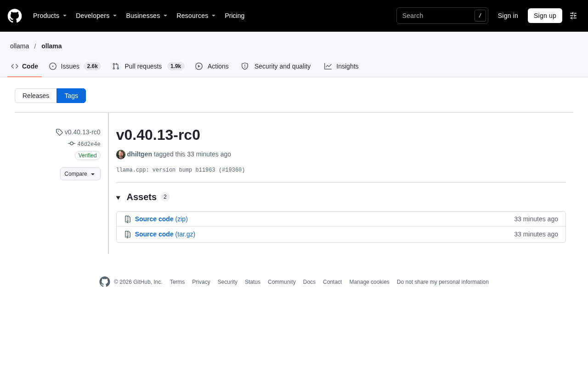Click the commit icon next to 46d2e4e
Screen dimensions: 588x368
click(72, 144)
